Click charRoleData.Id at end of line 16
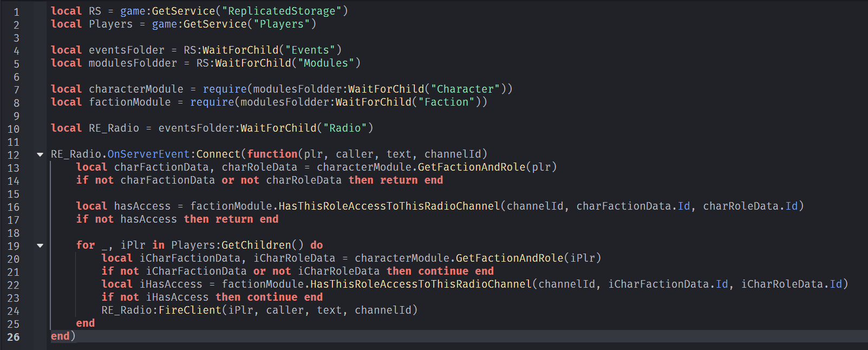 [750, 206]
